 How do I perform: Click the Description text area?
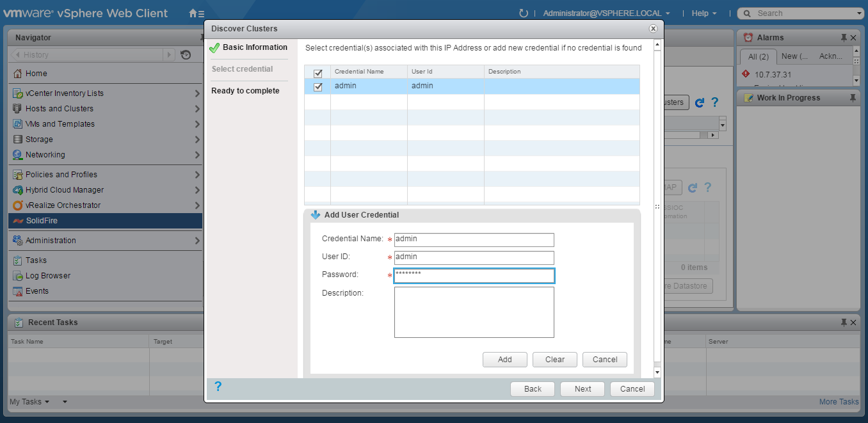474,312
